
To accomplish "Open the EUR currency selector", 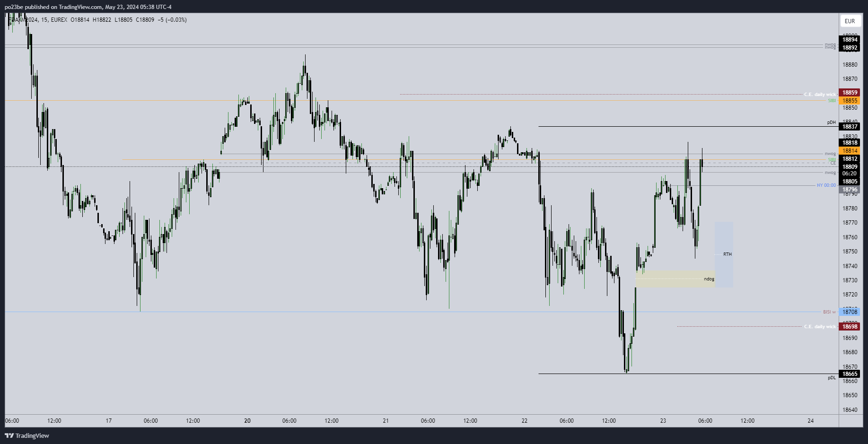I will (x=850, y=21).
